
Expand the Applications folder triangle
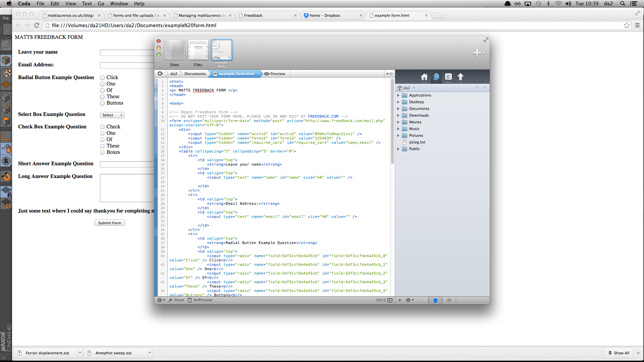[398, 95]
